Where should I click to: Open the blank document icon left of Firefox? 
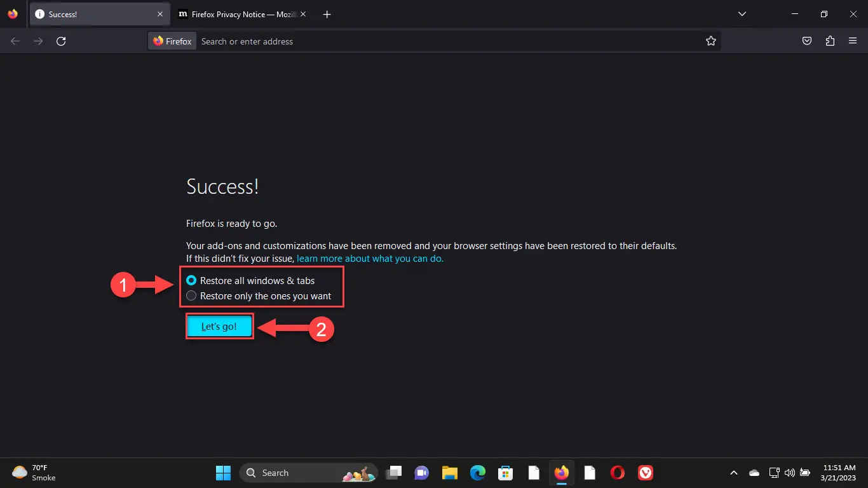tap(534, 473)
